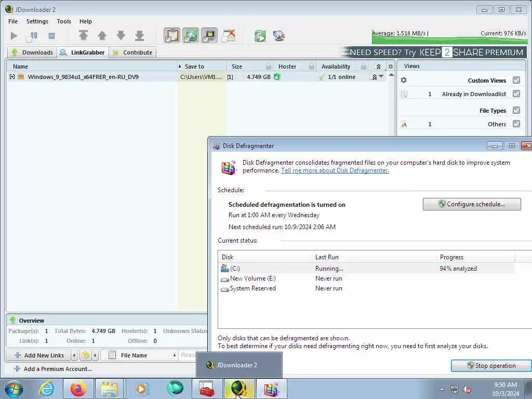Click the package icon beside Windows_9_9834u1

[x=21, y=77]
